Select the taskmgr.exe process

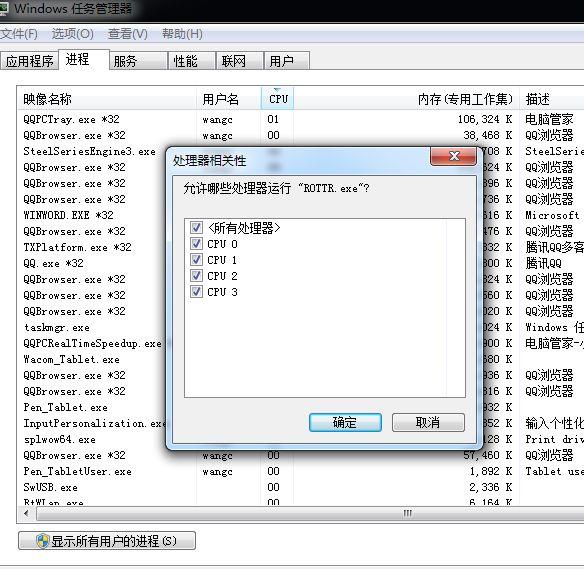coord(57,328)
